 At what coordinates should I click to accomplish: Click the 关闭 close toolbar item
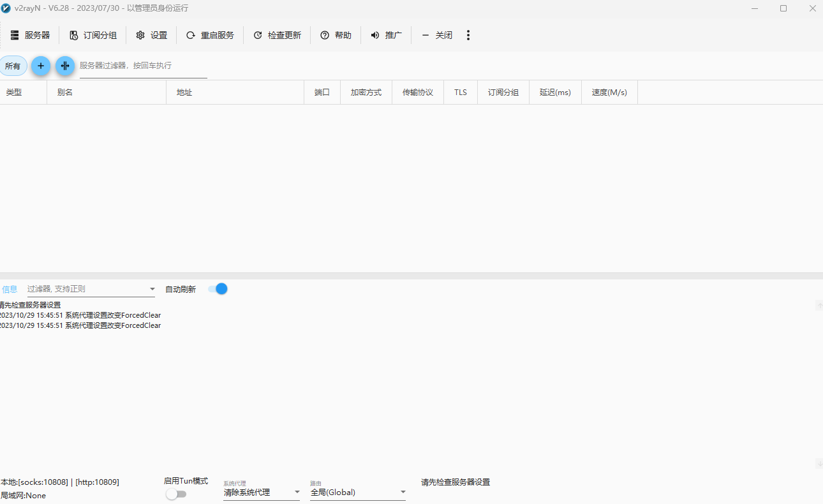point(437,35)
